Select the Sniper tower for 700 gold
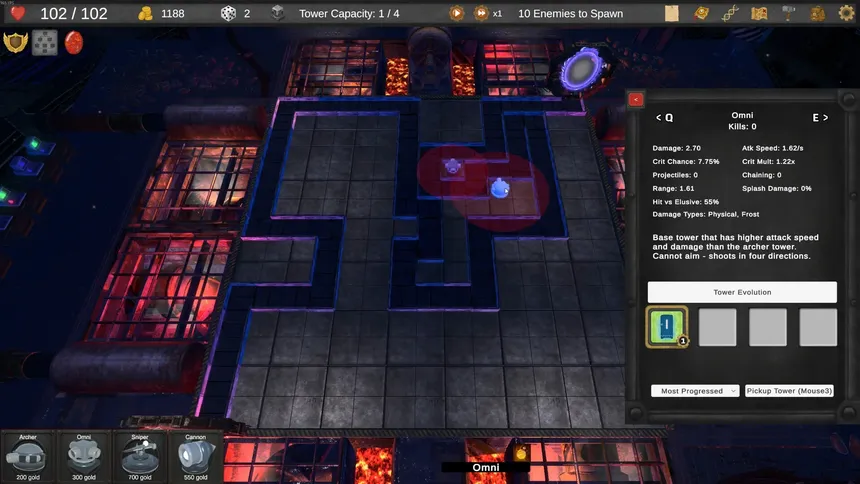 tap(140, 457)
